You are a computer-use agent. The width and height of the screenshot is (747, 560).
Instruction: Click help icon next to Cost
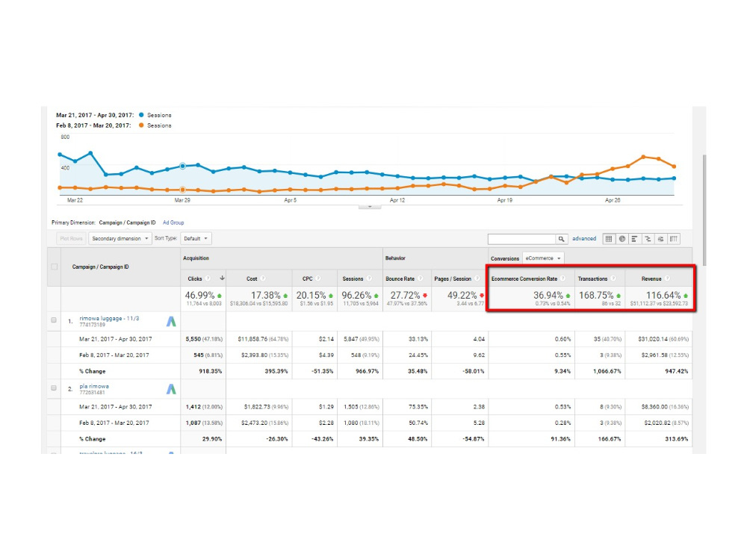pos(263,279)
